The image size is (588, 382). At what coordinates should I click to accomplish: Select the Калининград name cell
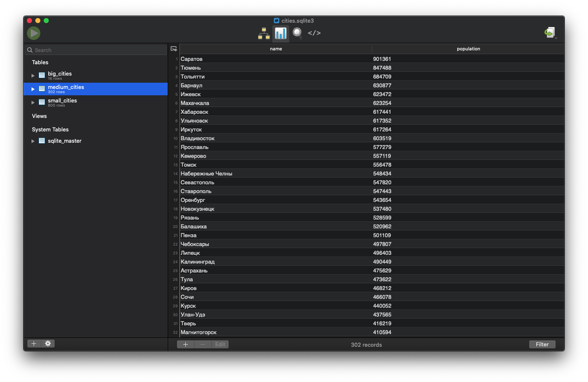276,262
